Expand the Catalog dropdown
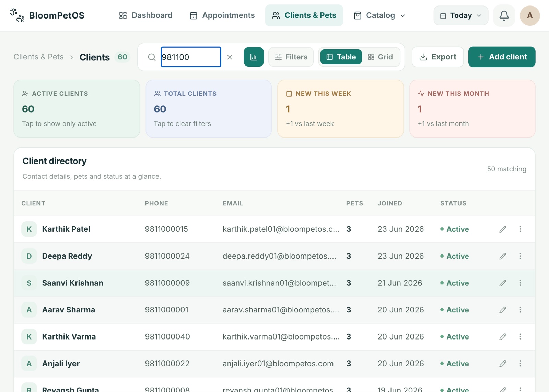The height and width of the screenshot is (392, 549). coord(380,15)
